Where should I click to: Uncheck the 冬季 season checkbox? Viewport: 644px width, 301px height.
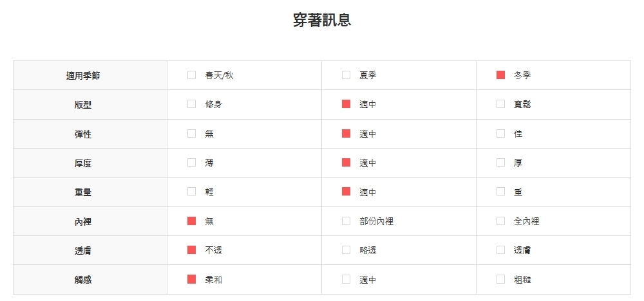tap(500, 75)
